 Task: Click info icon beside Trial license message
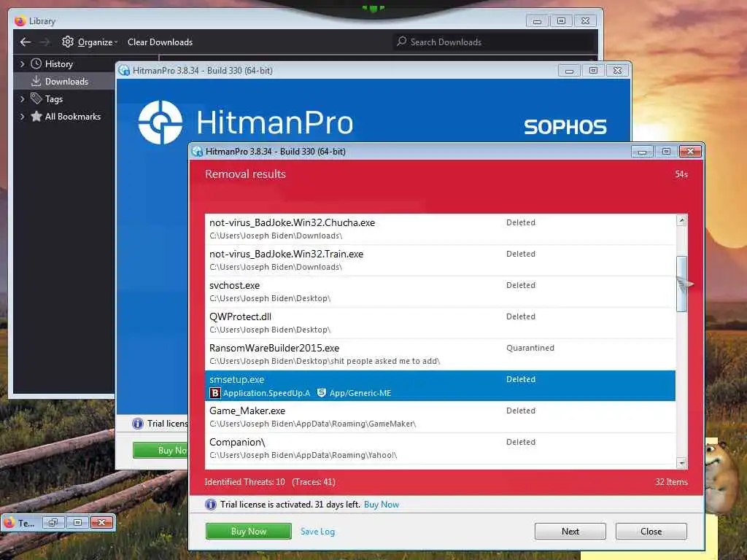211,505
